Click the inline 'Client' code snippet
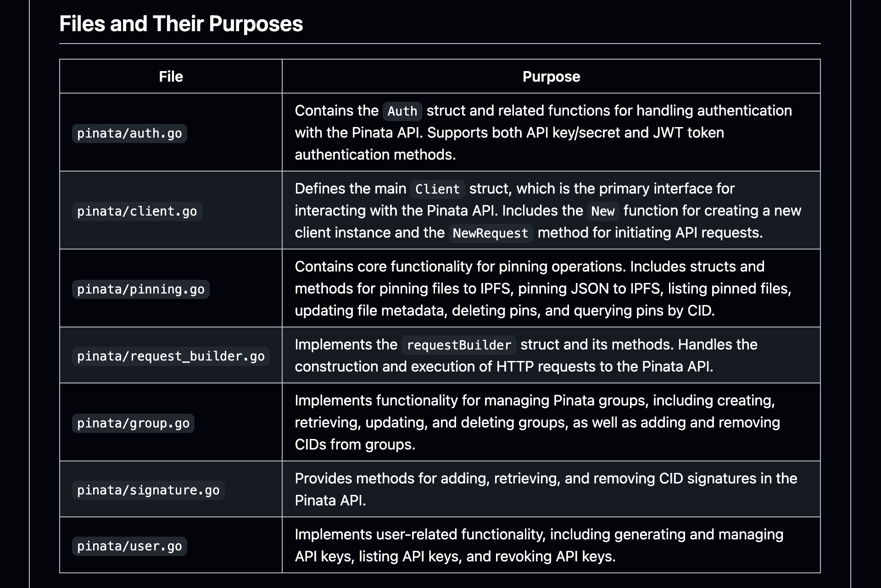Screen dimensions: 881x588 click(437, 189)
